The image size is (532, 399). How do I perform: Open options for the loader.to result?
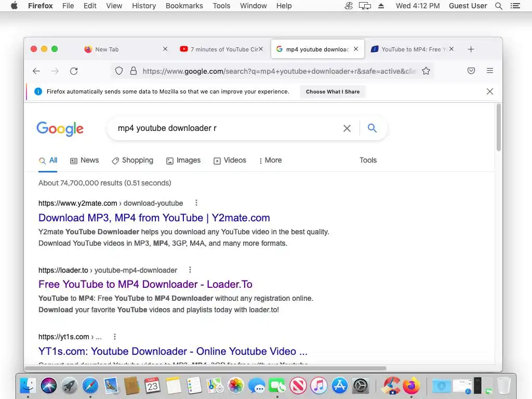click(x=190, y=270)
